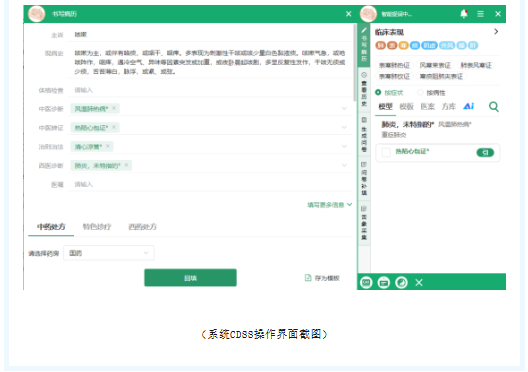The image size is (528, 372).
Task: Click the 现病史 text area
Action: (210, 62)
